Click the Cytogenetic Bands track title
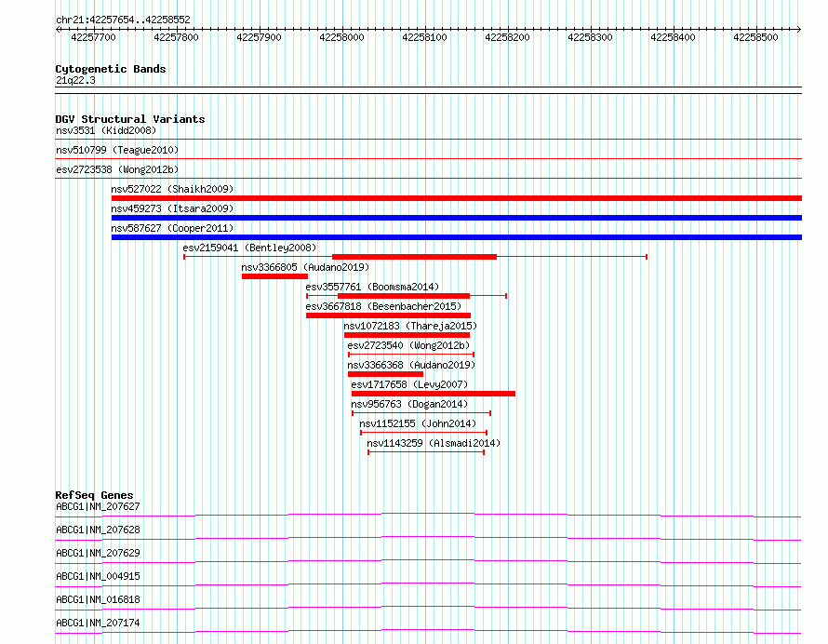The width and height of the screenshot is (828, 644). pyautogui.click(x=111, y=69)
